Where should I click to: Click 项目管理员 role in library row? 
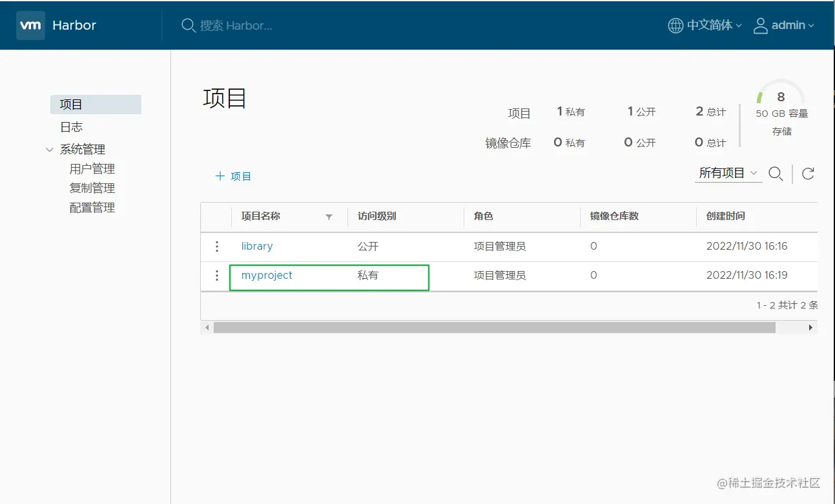pos(500,246)
